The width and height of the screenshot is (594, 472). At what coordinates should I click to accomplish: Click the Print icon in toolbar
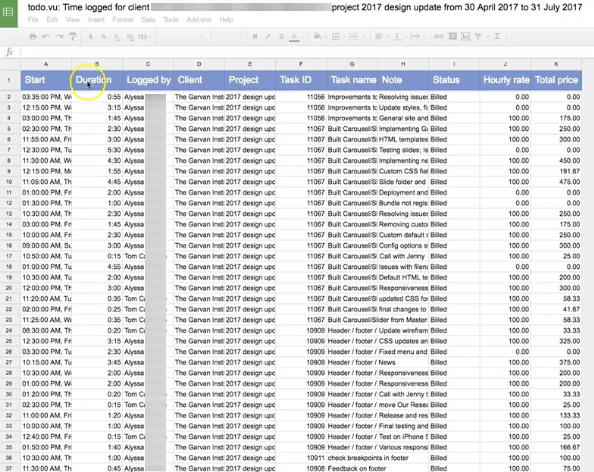[33, 37]
